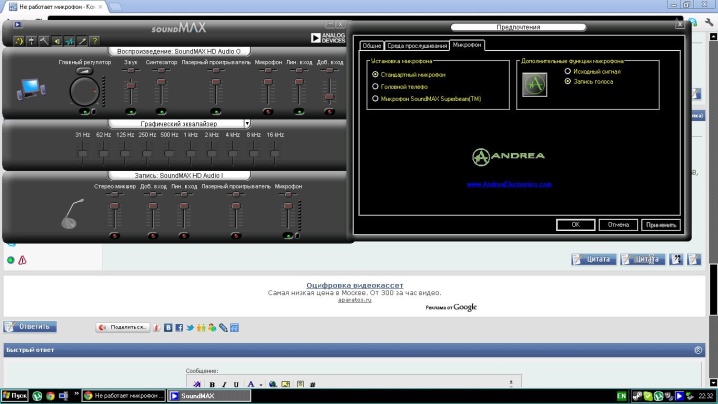Toggle mute under playback Доб. вход slider
The width and height of the screenshot is (718, 404).
[329, 111]
